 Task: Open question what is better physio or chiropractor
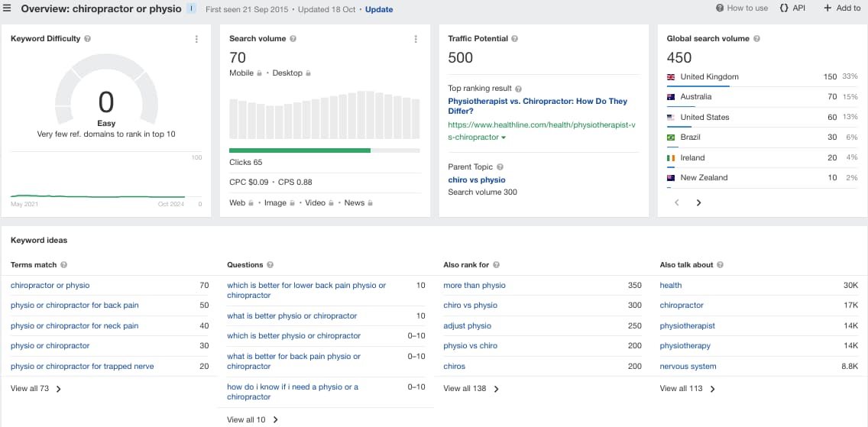click(293, 315)
